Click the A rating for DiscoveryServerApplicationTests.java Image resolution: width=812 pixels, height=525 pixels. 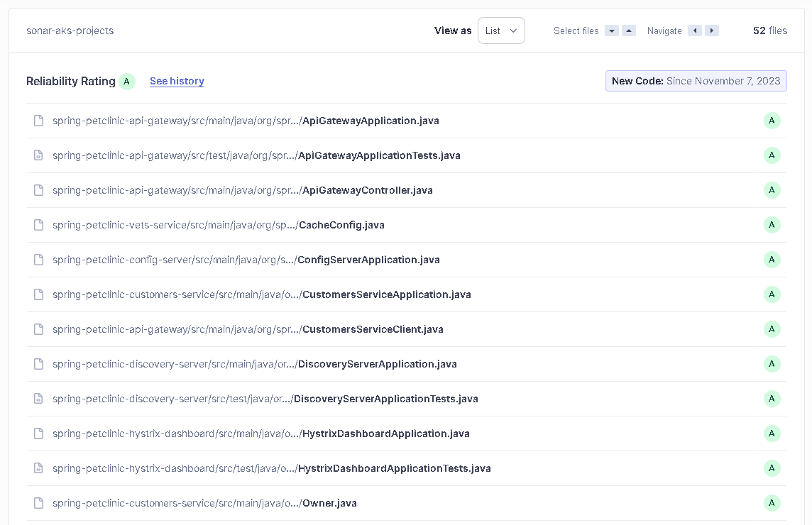pyautogui.click(x=772, y=399)
